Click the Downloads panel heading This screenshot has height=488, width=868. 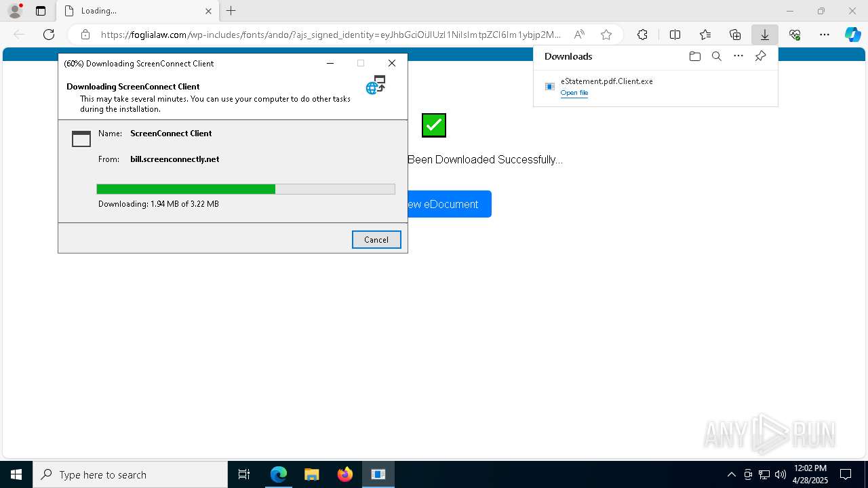(x=568, y=56)
